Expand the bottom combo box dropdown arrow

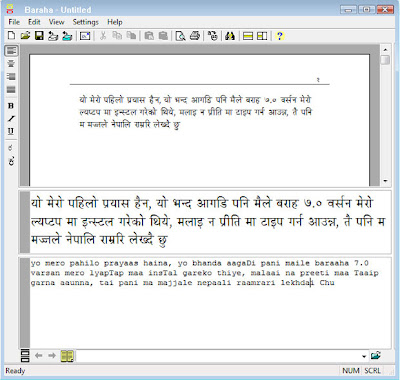point(364,356)
